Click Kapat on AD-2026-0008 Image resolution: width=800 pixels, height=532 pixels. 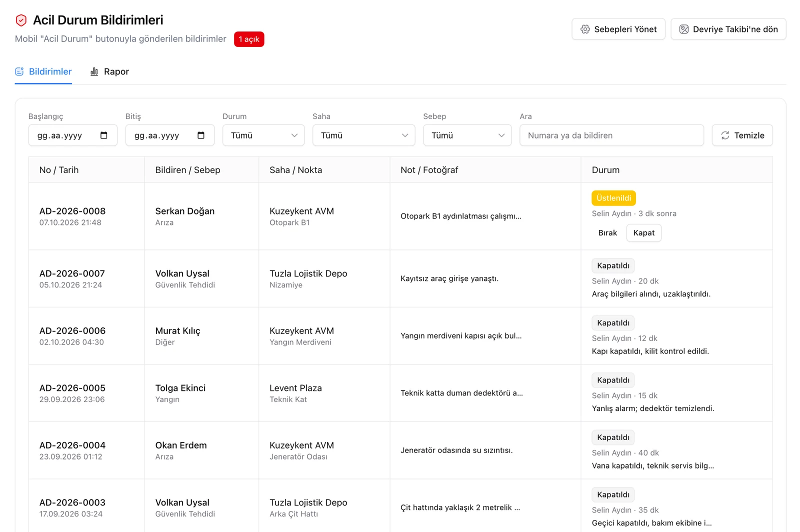pyautogui.click(x=644, y=233)
